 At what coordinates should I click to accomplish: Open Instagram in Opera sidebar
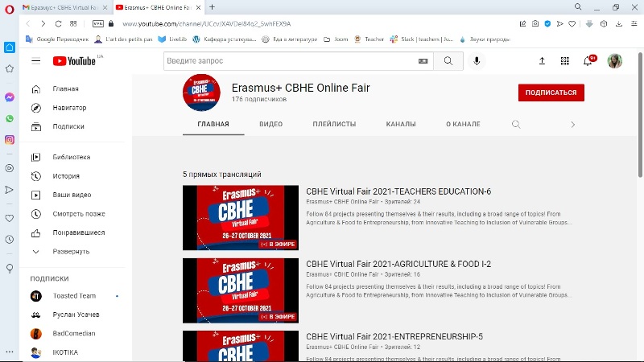tap(10, 139)
